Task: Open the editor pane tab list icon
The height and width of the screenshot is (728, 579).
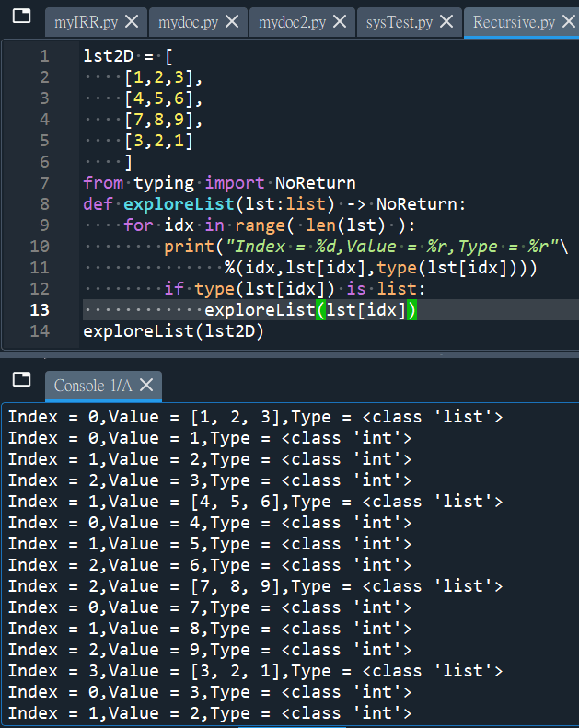Action: (x=21, y=16)
